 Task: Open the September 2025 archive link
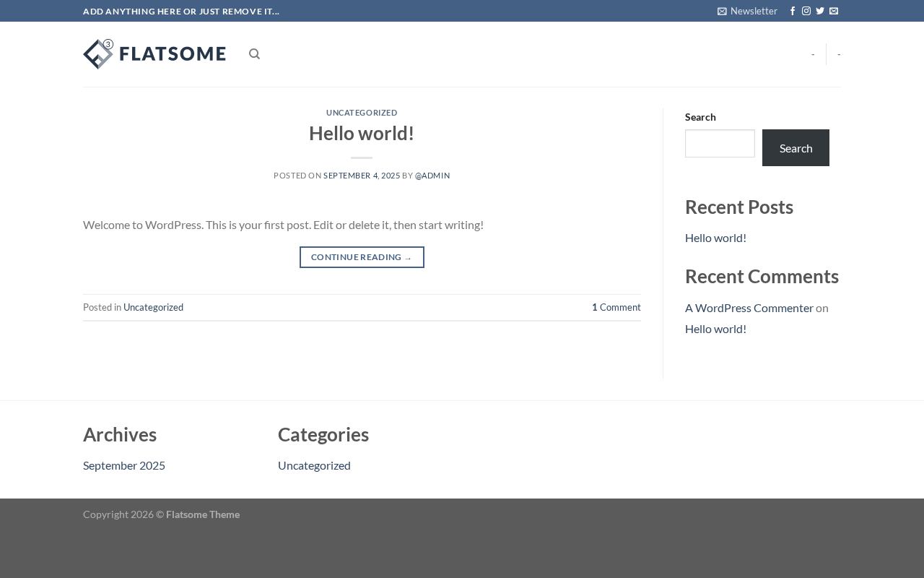(124, 465)
